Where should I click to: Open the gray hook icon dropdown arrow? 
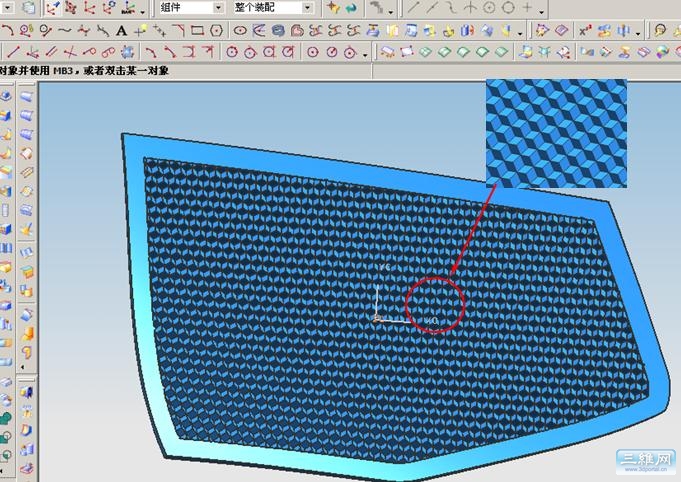click(x=391, y=12)
